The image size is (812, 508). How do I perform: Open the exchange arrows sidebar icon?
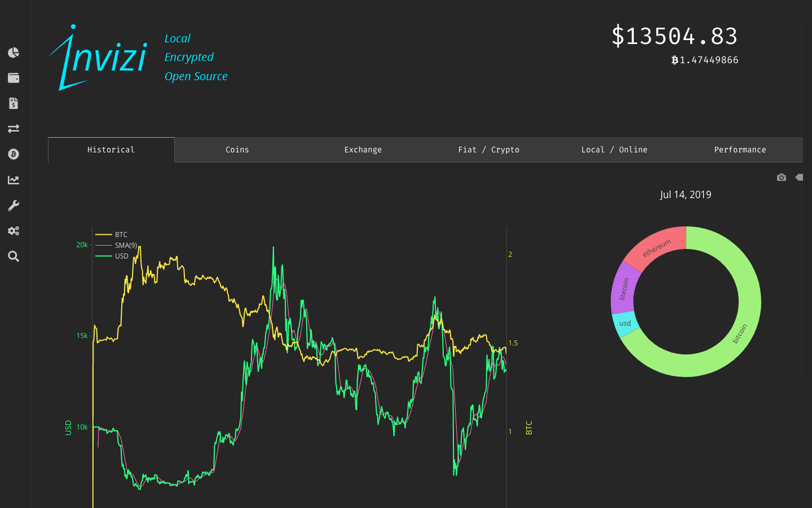click(x=14, y=129)
